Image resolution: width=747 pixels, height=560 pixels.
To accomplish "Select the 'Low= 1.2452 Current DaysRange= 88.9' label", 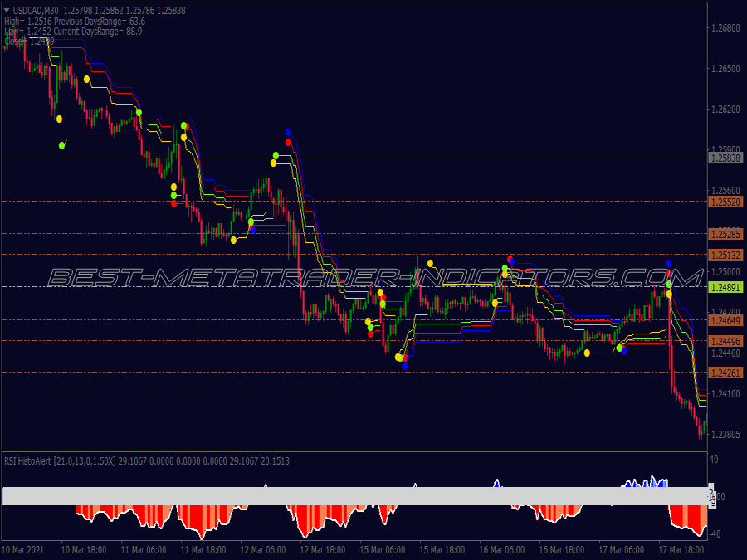I will coord(73,32).
